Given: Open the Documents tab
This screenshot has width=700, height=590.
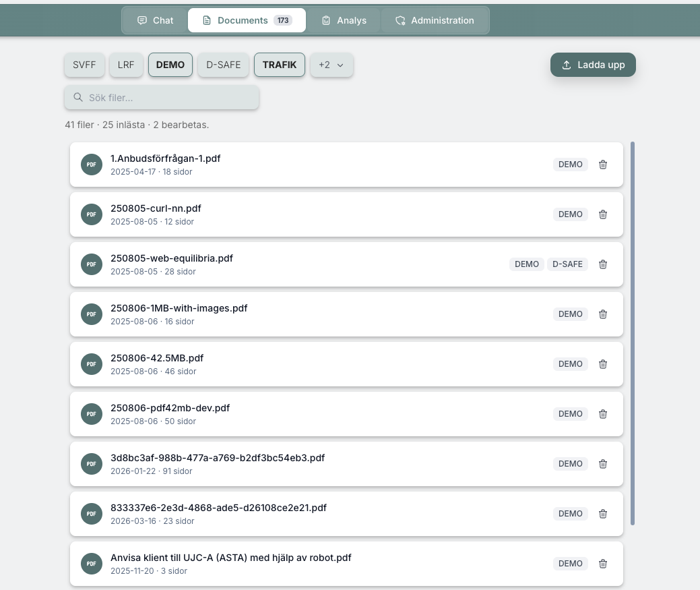Looking at the screenshot, I should click(x=247, y=20).
